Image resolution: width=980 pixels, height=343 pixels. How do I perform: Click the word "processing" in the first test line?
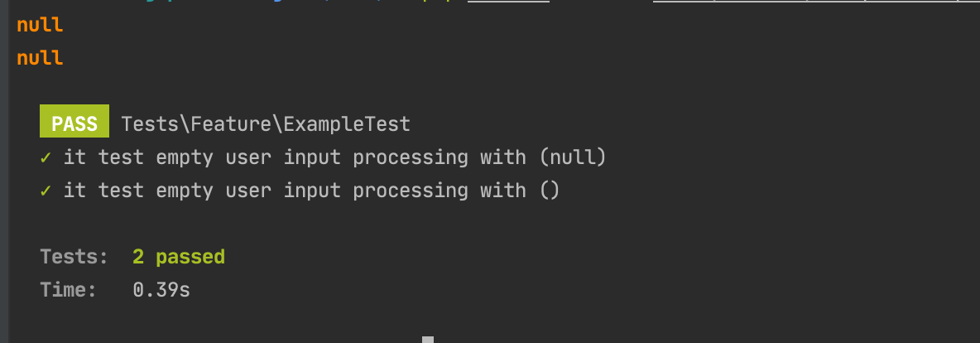[410, 158]
